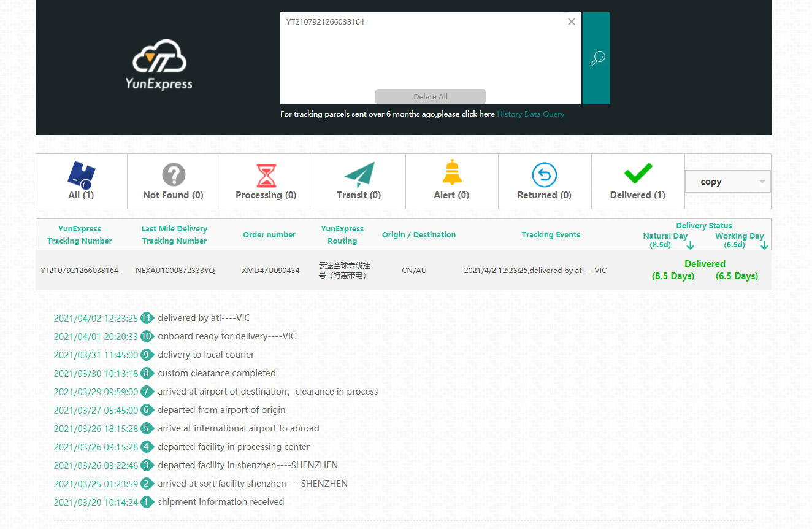Sort by Working Day arrow

764,245
